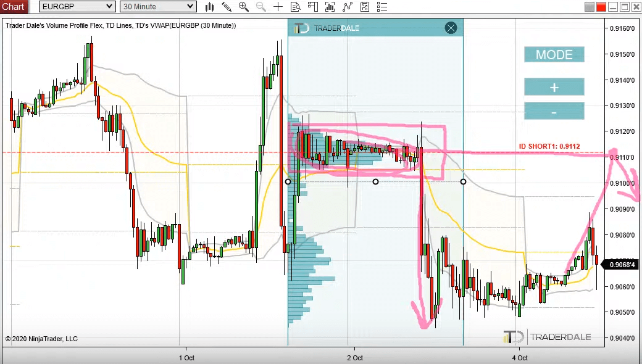Click the MODE button
The width and height of the screenshot is (642, 364).
[x=554, y=54]
